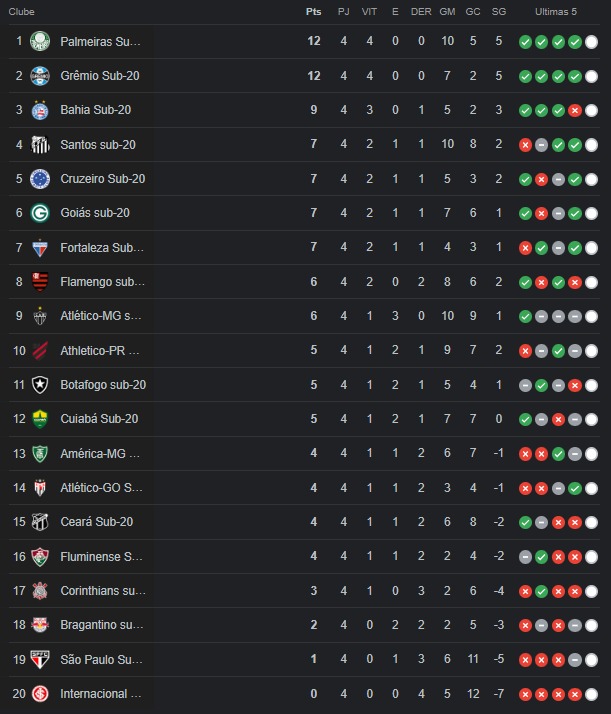This screenshot has width=611, height=714.
Task: Select the Fluminense table row name
Action: point(102,556)
